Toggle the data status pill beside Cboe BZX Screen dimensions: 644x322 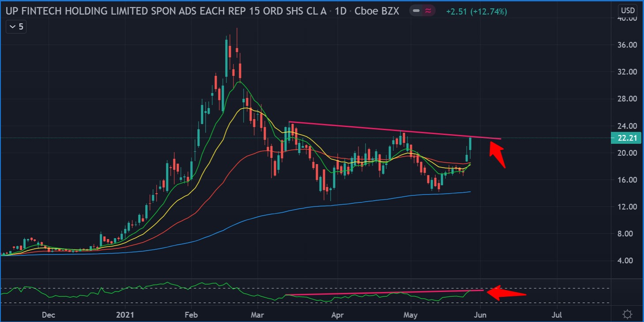pyautogui.click(x=422, y=11)
